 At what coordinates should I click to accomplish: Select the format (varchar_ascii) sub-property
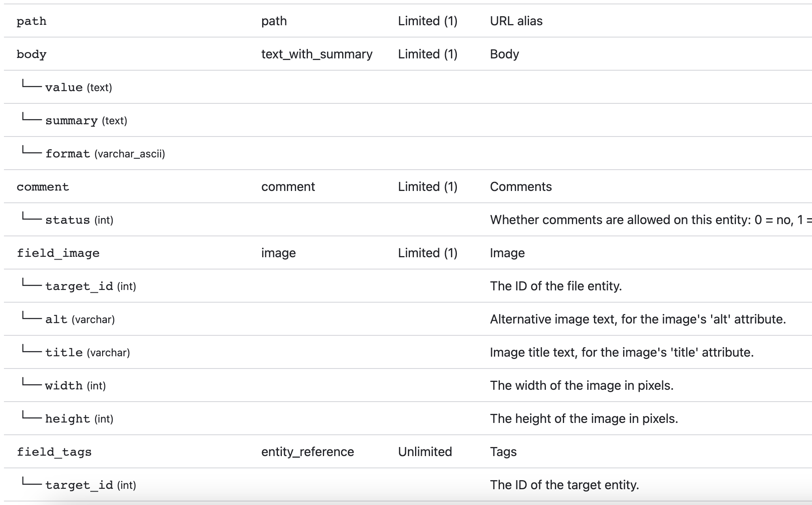pos(105,154)
